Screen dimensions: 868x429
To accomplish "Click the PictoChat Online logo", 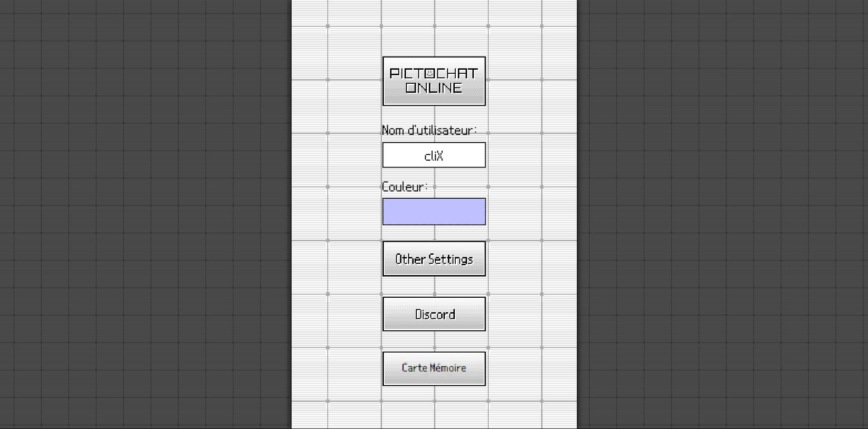I will click(x=434, y=81).
